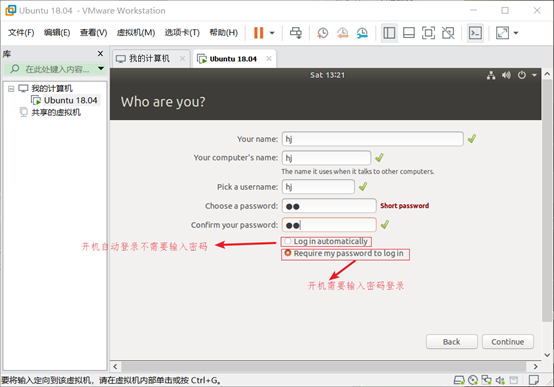Select Log in automatically option
Screen dimensions: 554x387
point(288,241)
